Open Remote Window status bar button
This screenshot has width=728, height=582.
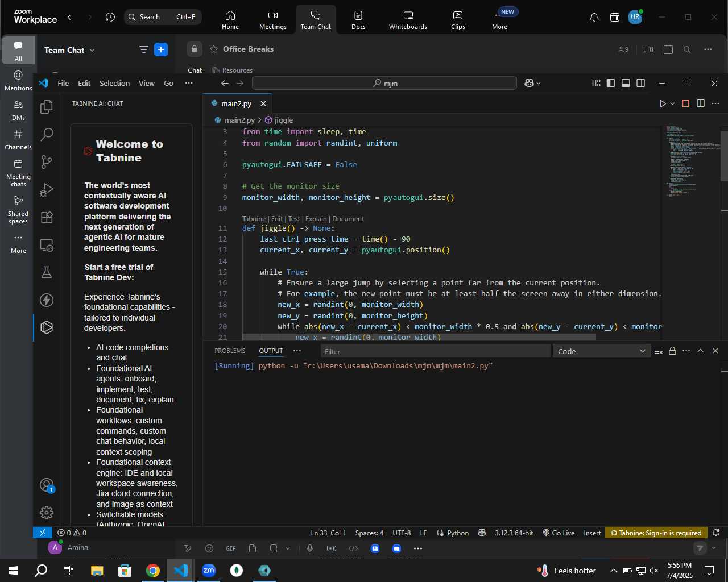click(x=43, y=533)
